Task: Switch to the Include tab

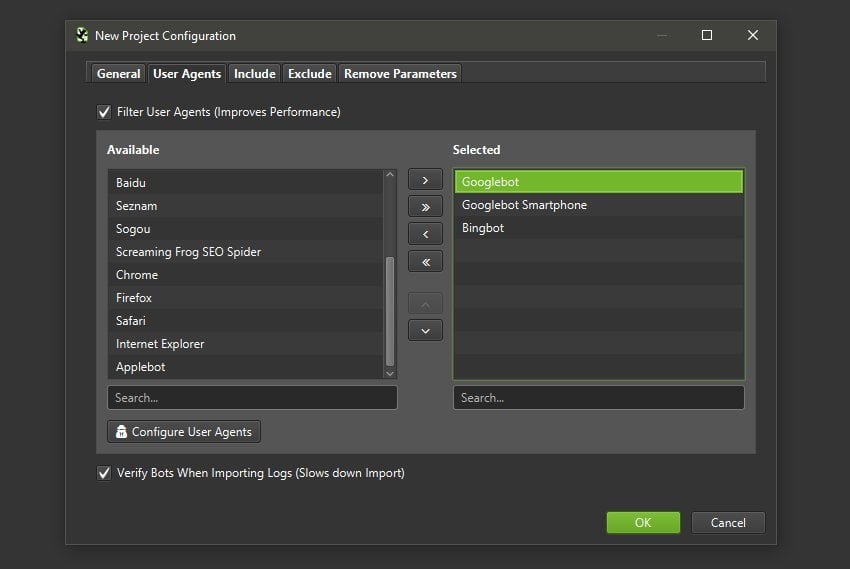Action: tap(254, 74)
